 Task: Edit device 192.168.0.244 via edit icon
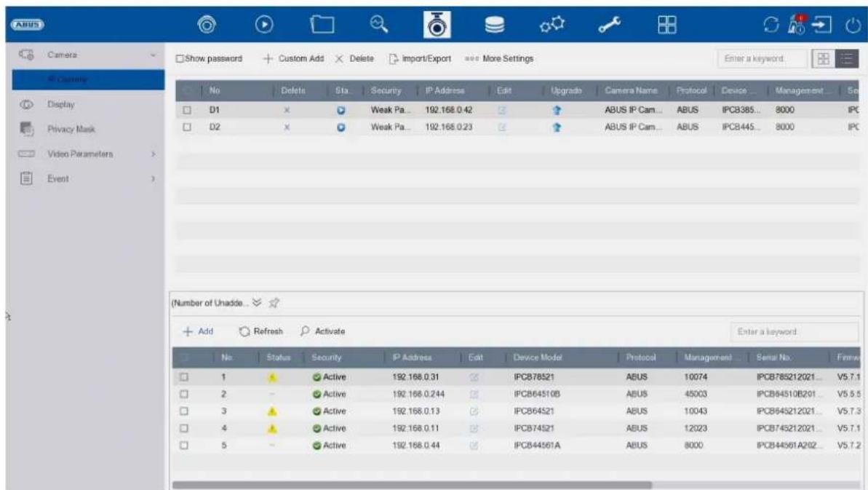click(474, 394)
